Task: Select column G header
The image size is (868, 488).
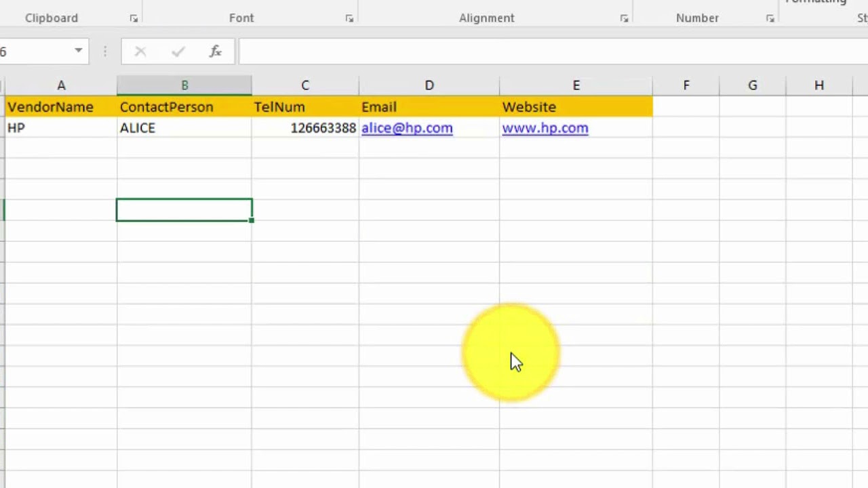Action: pyautogui.click(x=753, y=85)
